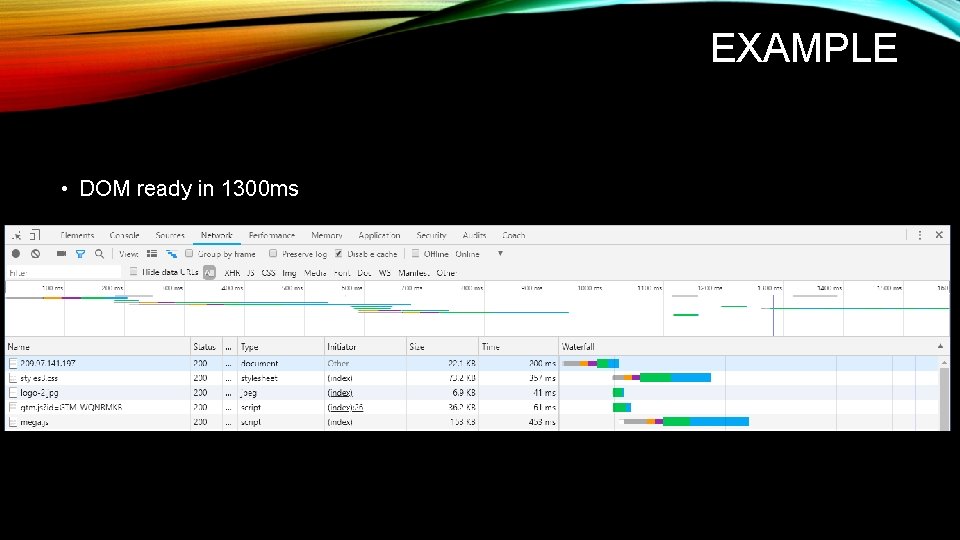
Task: Click the capture screenshots camera icon
Action: (x=61, y=253)
